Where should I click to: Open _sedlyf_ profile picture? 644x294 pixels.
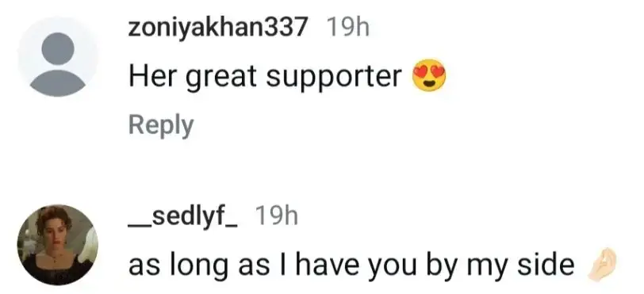58,245
